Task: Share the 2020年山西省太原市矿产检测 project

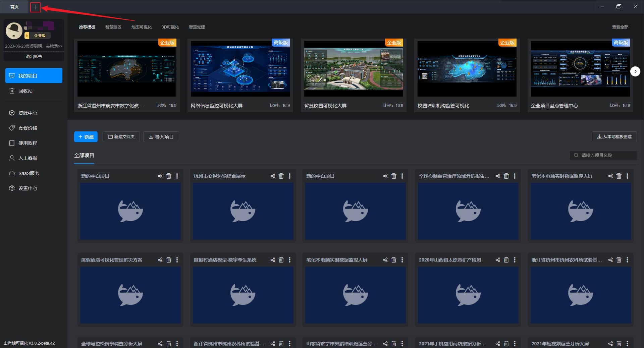Action: pos(498,260)
